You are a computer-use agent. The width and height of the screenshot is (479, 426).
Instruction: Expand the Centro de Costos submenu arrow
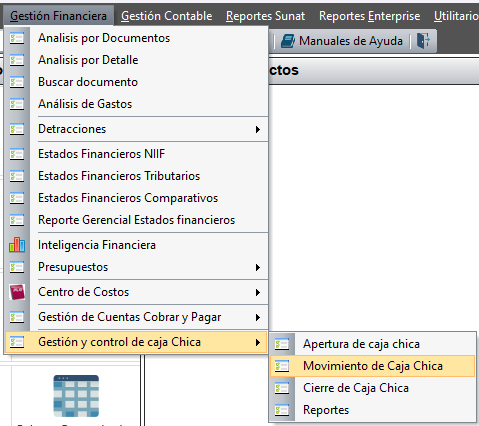[x=258, y=292]
